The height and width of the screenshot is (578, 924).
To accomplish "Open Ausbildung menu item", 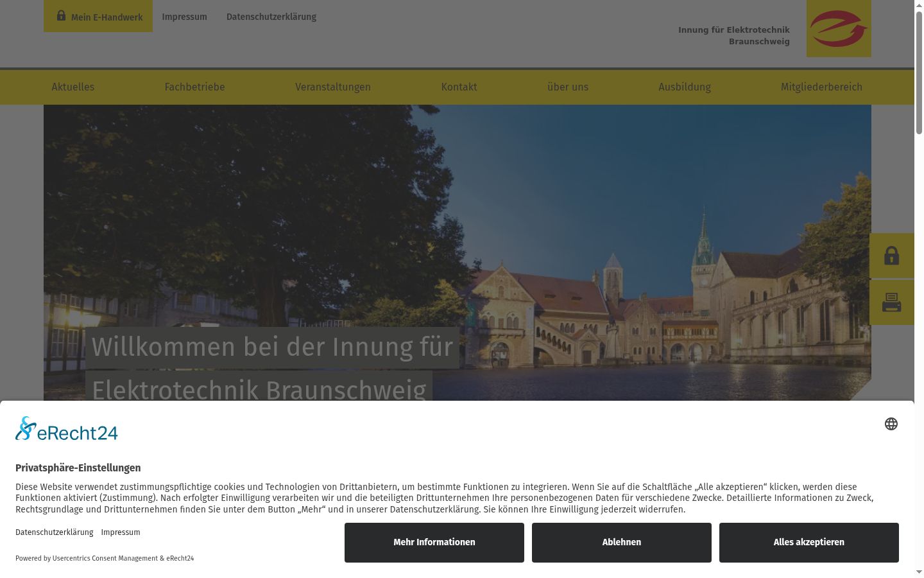I will tap(685, 87).
